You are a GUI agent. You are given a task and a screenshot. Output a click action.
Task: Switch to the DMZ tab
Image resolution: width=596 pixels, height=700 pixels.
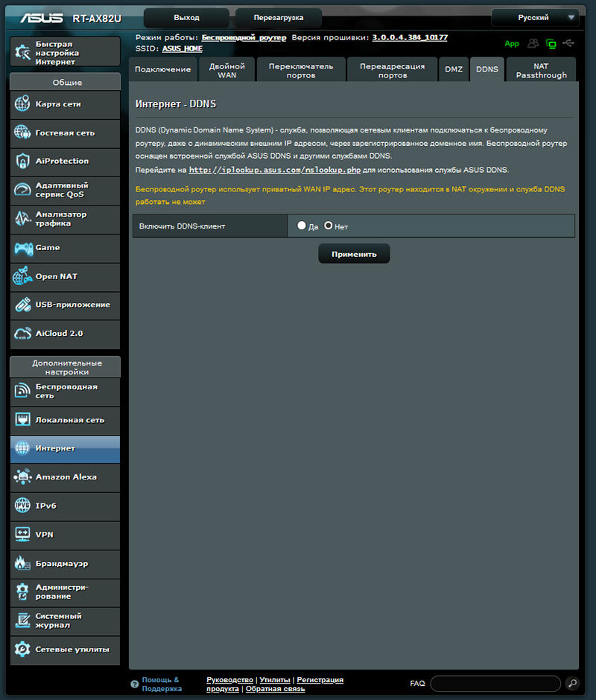[454, 69]
